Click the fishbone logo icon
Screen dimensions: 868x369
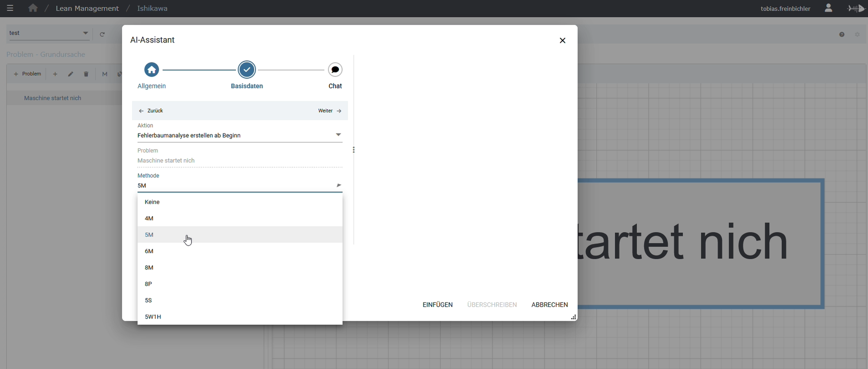click(856, 9)
